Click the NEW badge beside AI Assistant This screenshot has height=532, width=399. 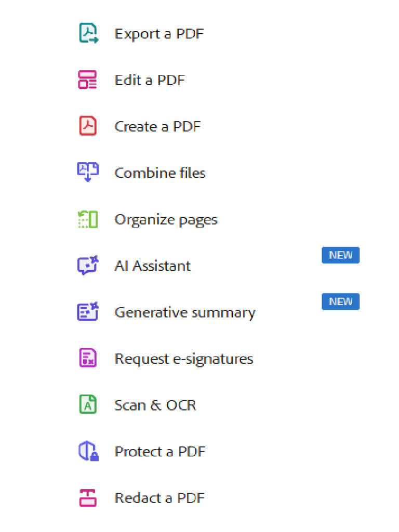point(340,255)
